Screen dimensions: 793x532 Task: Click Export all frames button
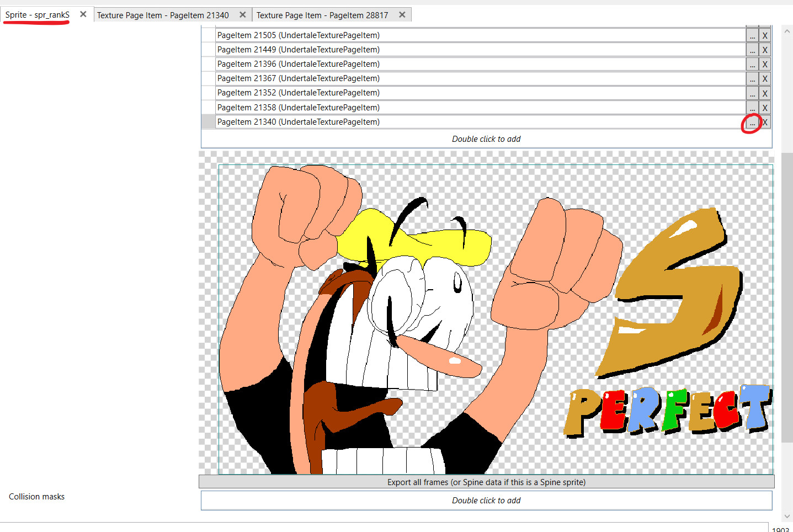click(486, 482)
